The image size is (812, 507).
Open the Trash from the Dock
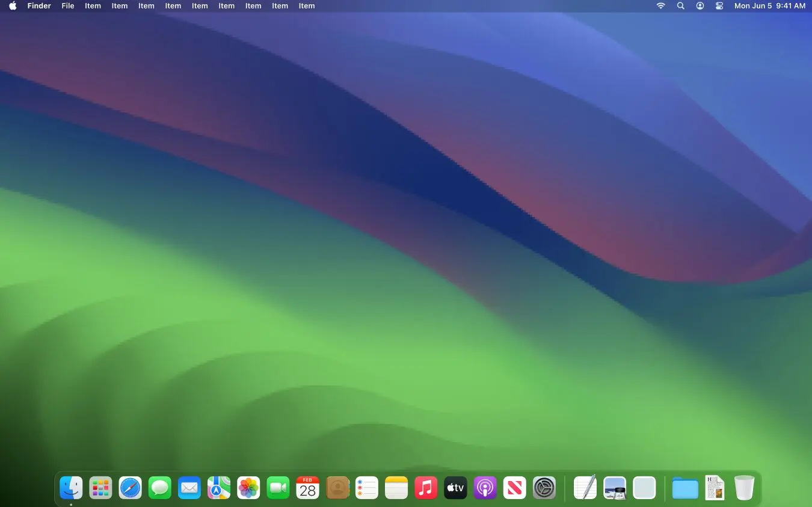point(744,488)
